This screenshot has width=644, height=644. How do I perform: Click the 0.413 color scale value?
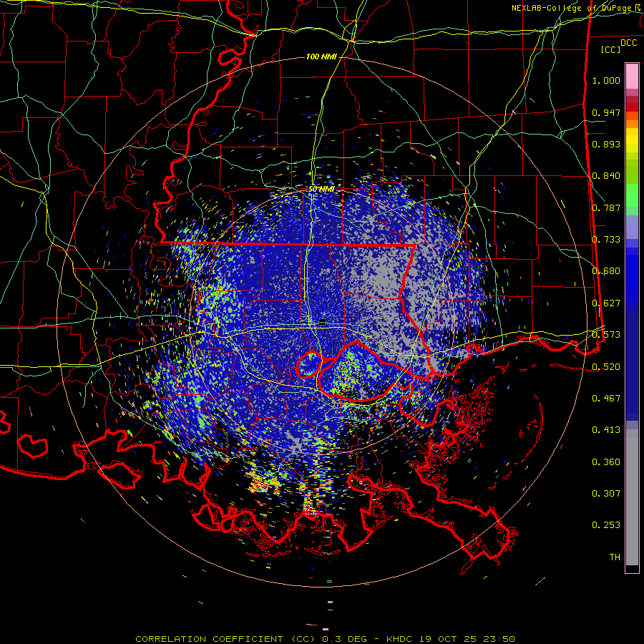point(606,430)
